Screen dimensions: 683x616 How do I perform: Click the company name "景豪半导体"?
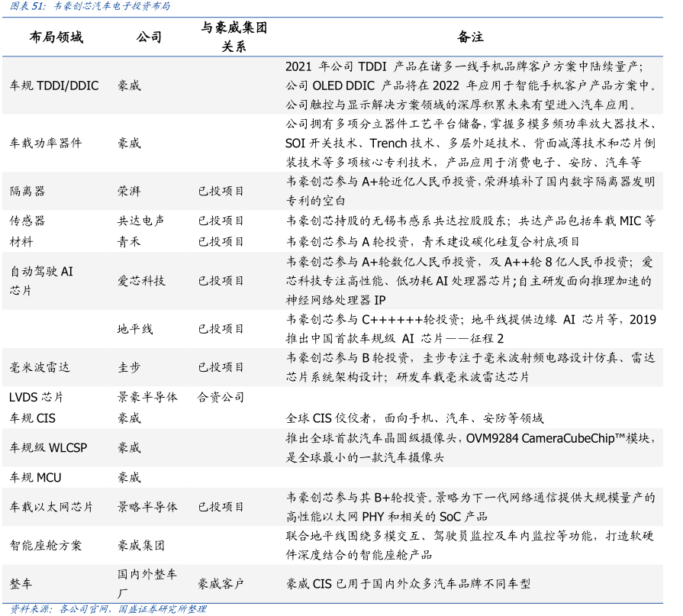click(147, 397)
